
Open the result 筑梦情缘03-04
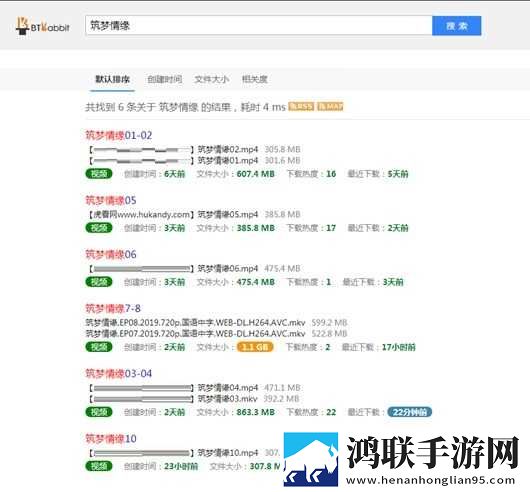(x=119, y=373)
